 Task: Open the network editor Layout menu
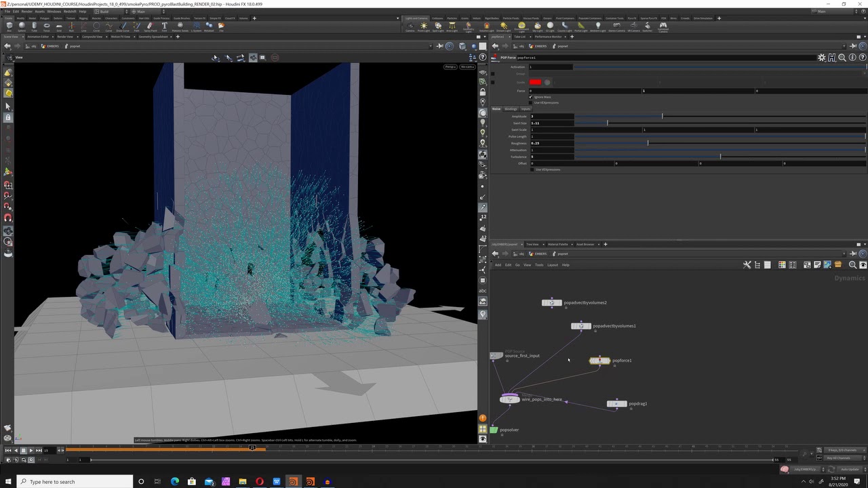[x=553, y=265]
